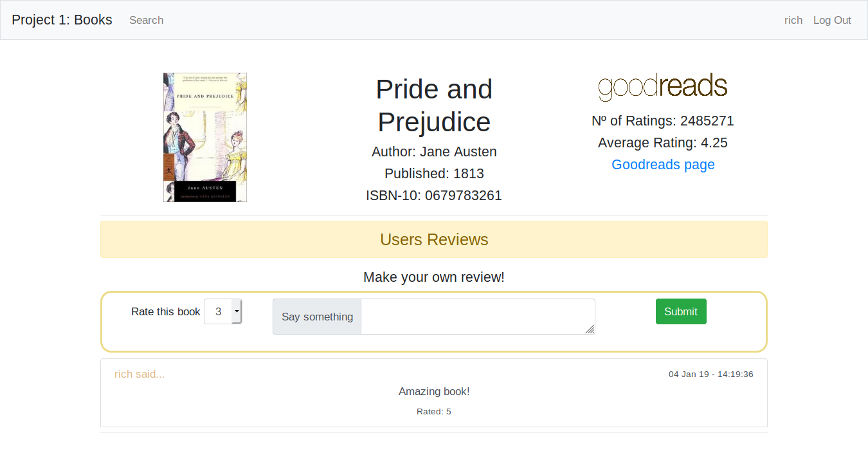Image resolution: width=868 pixels, height=471 pixels.
Task: Click the Rated: 5 text
Action: [434, 411]
